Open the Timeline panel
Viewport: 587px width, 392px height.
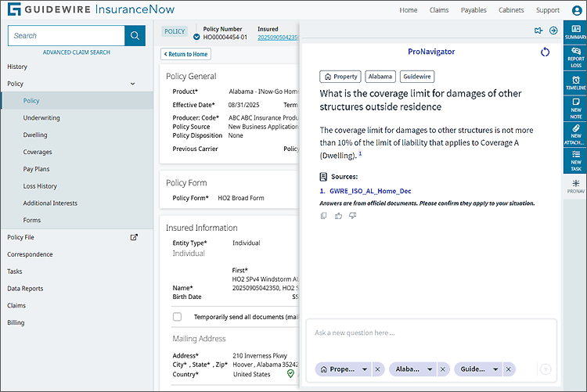[x=575, y=83]
